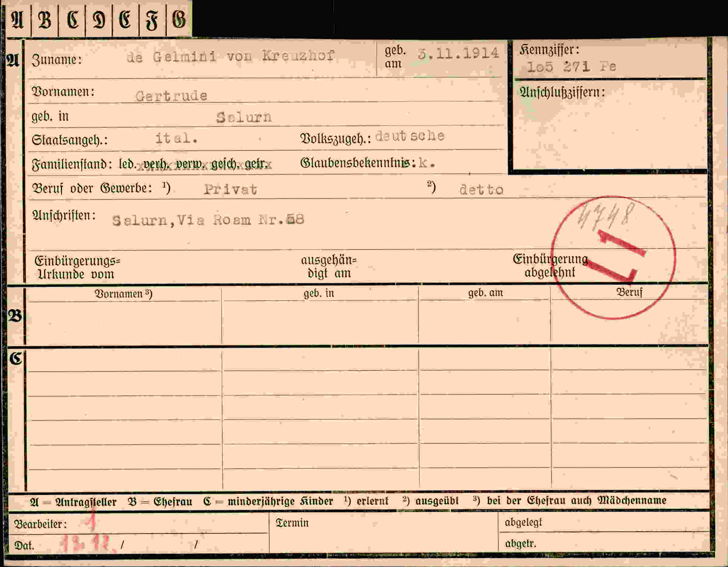Screen dimensions: 728x567
Task: Click the 'geb. am' column header
Action: (x=485, y=293)
